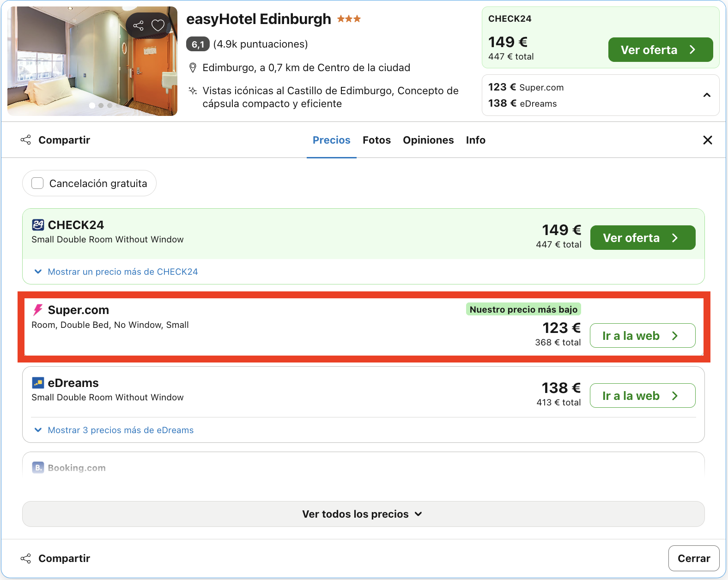728x580 pixels.
Task: Click the 138 € eDreams summary line
Action: [522, 103]
